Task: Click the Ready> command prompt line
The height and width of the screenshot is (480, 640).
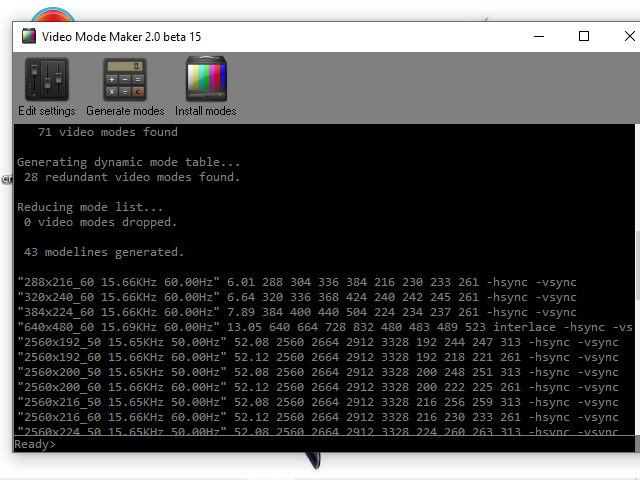Action: coord(36,444)
